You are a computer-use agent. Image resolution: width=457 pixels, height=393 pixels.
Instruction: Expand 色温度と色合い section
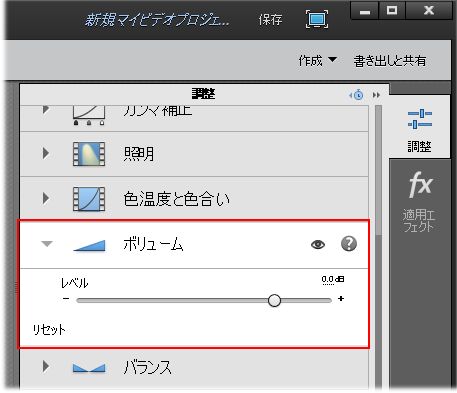tap(46, 198)
